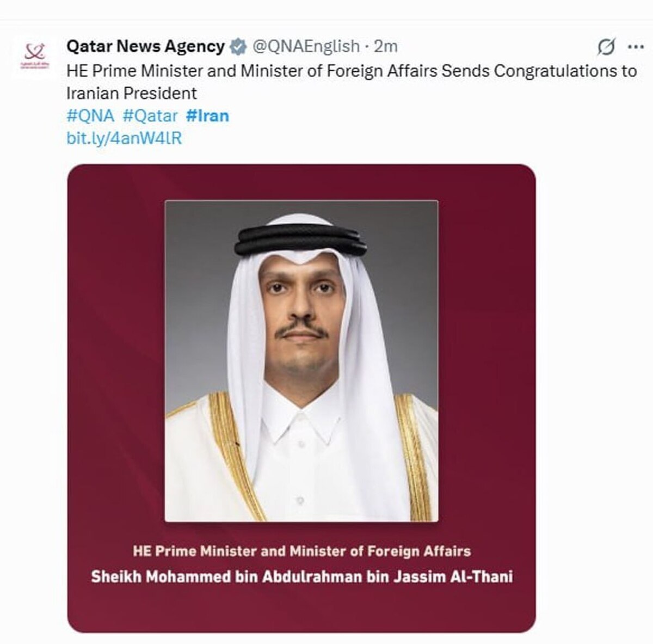Open the bold #Iran hashtag
Image resolution: width=653 pixels, height=644 pixels.
tap(207, 116)
